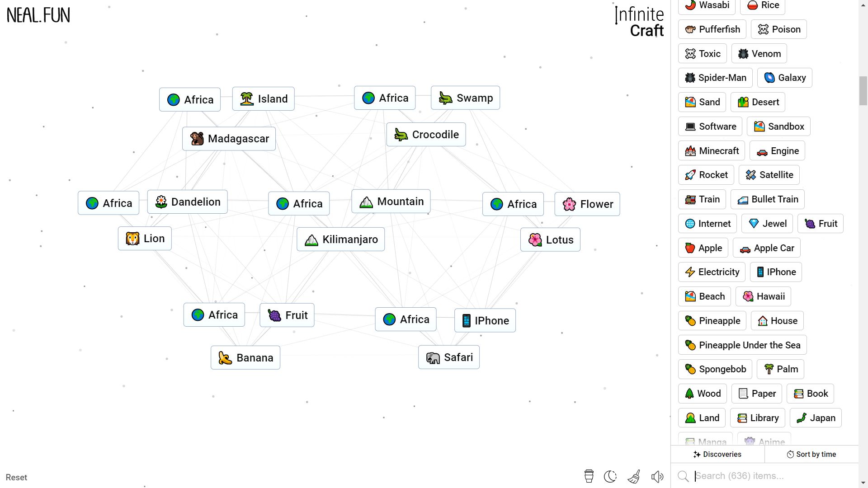
Task: Click the Reset button at bottom left
Action: (x=16, y=477)
